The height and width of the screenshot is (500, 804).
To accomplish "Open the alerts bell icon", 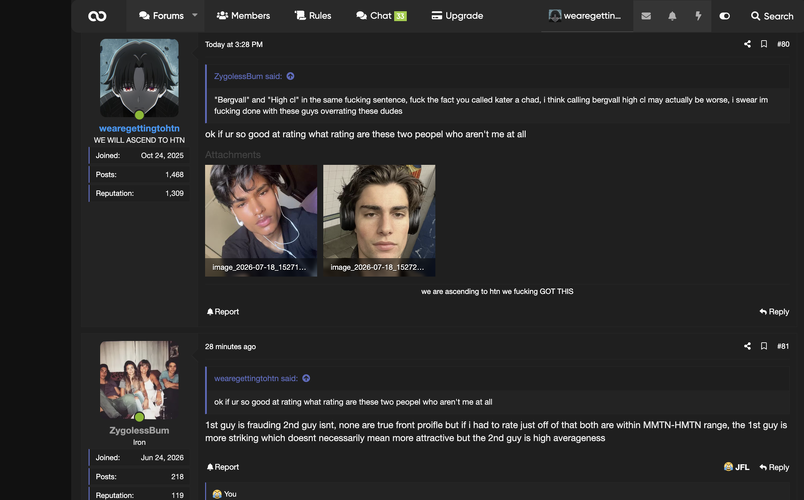I will (672, 16).
